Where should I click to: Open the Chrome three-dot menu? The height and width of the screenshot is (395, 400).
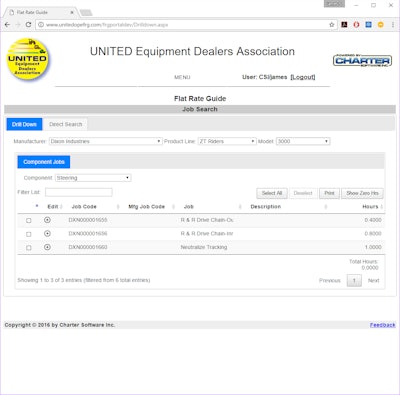click(393, 25)
